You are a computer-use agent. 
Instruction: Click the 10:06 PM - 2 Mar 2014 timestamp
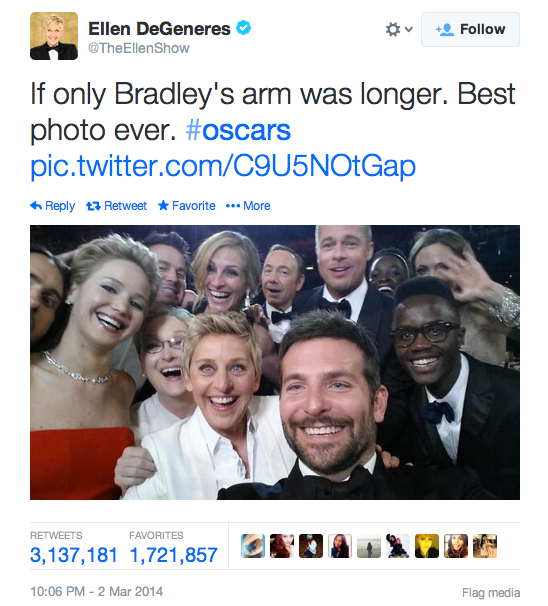point(96,591)
